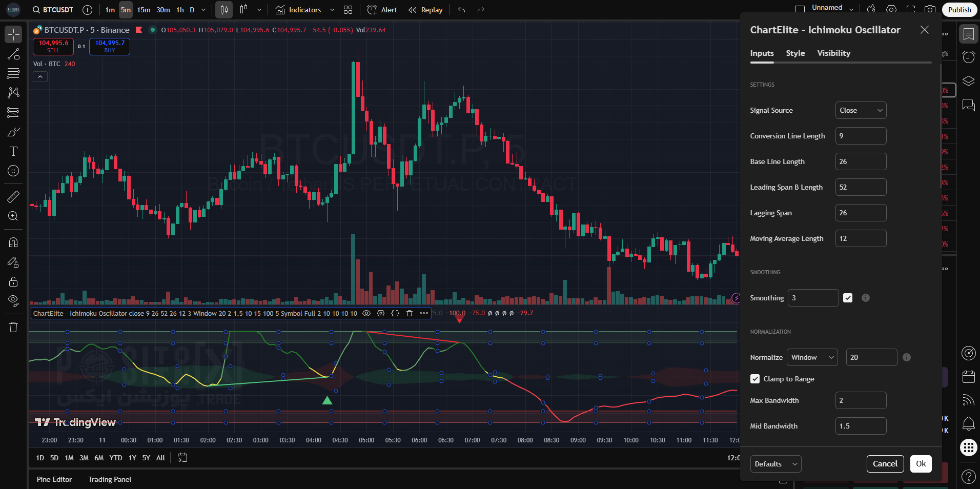Switch to the Visibility tab
Viewport: 980px width, 489px height.
[833, 53]
